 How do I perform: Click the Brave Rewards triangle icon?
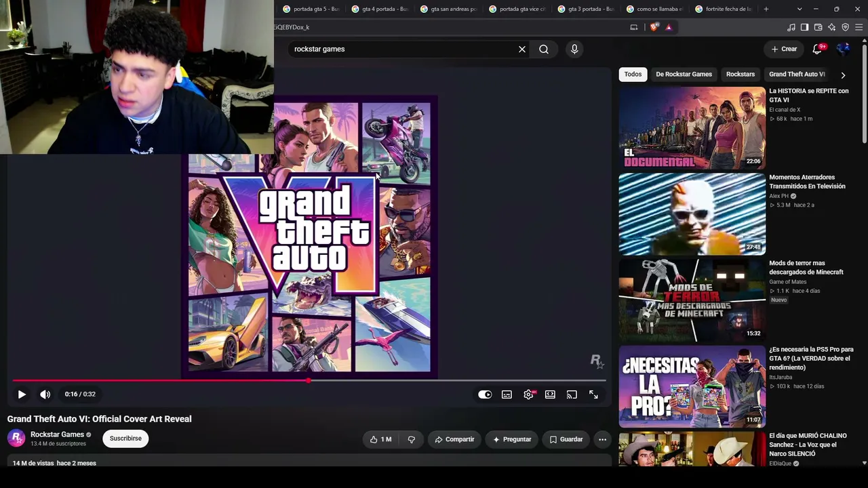coord(669,27)
